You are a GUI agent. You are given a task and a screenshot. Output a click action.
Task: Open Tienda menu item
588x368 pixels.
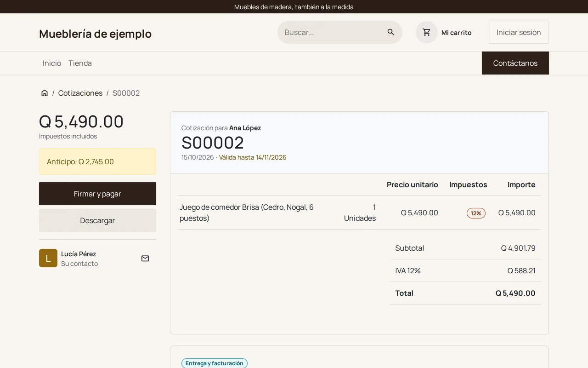pos(80,63)
